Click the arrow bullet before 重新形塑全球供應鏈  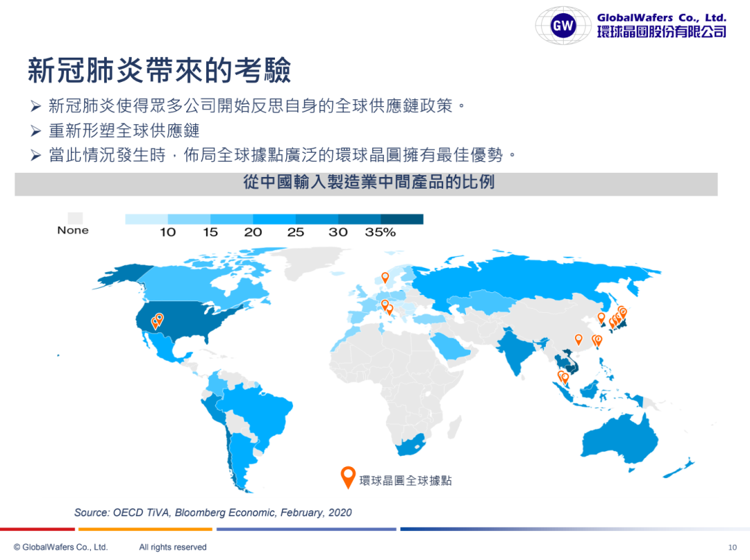pos(36,130)
